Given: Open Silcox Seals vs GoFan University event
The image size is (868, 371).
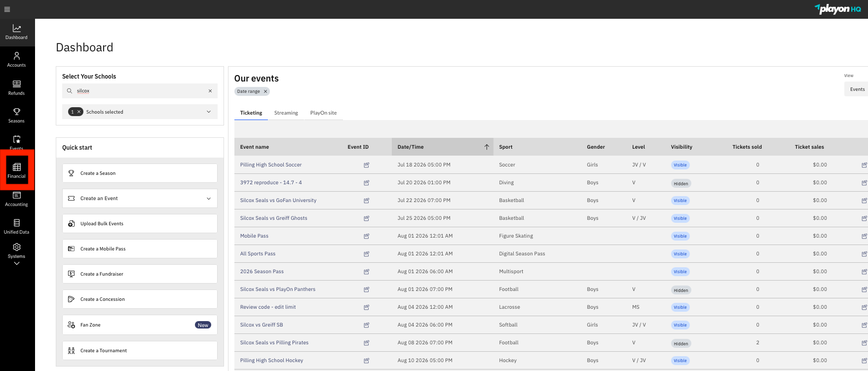Looking at the screenshot, I should point(278,201).
